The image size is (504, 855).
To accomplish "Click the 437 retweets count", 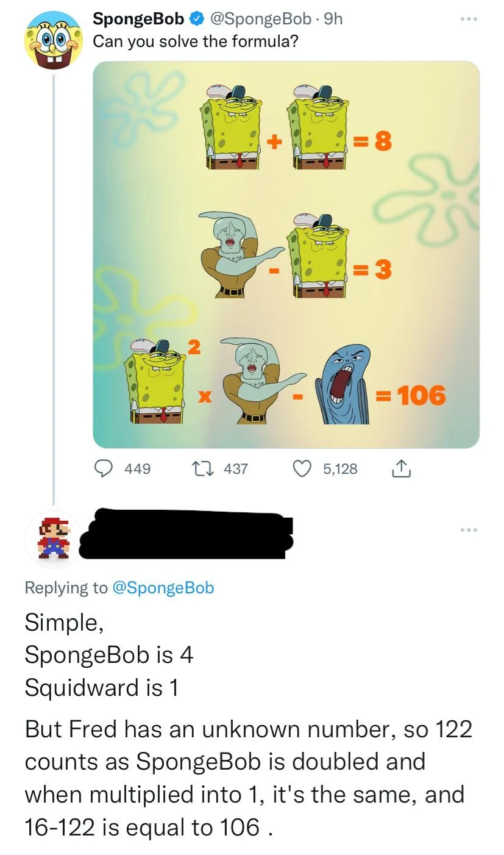I will tap(236, 468).
